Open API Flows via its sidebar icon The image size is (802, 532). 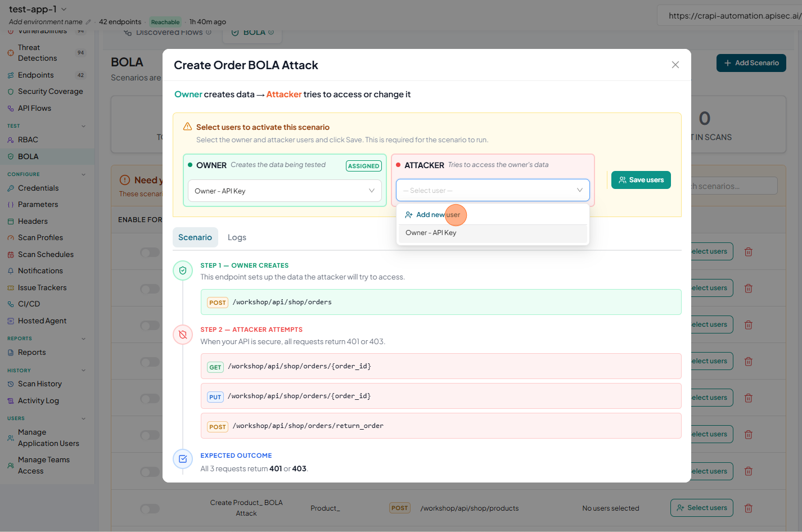10,109
